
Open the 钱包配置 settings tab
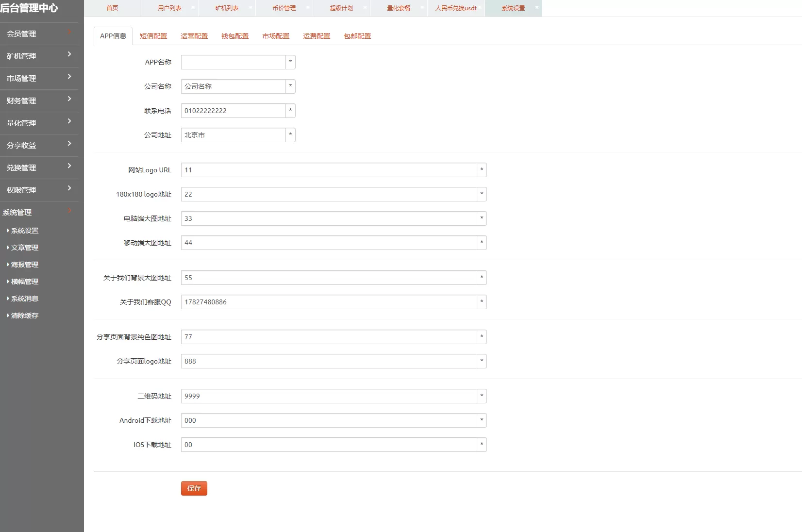click(235, 36)
